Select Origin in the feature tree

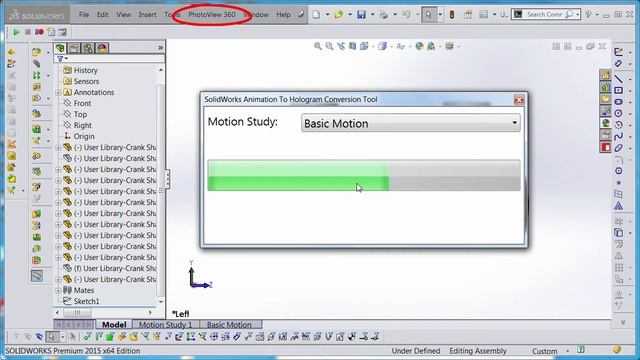pyautogui.click(x=84, y=136)
